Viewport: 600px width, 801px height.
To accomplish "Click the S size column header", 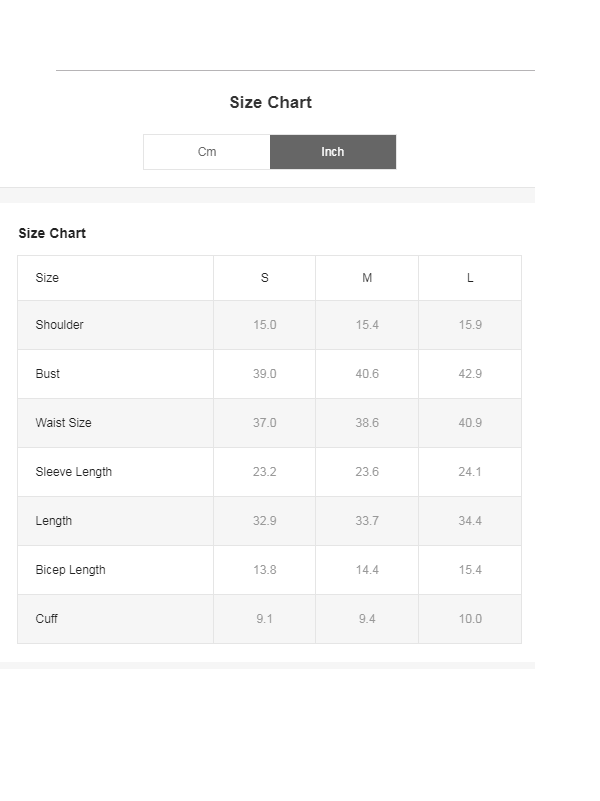I will [265, 278].
